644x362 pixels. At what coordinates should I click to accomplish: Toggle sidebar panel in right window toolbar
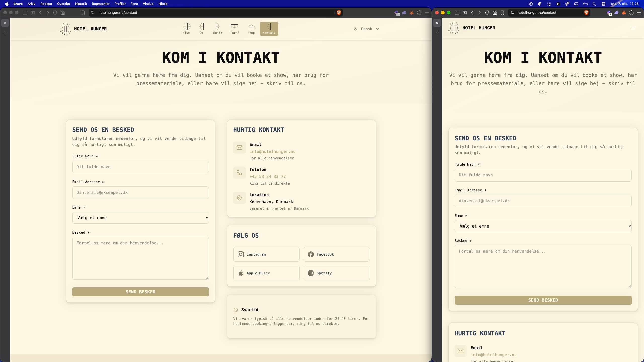[x=457, y=13]
